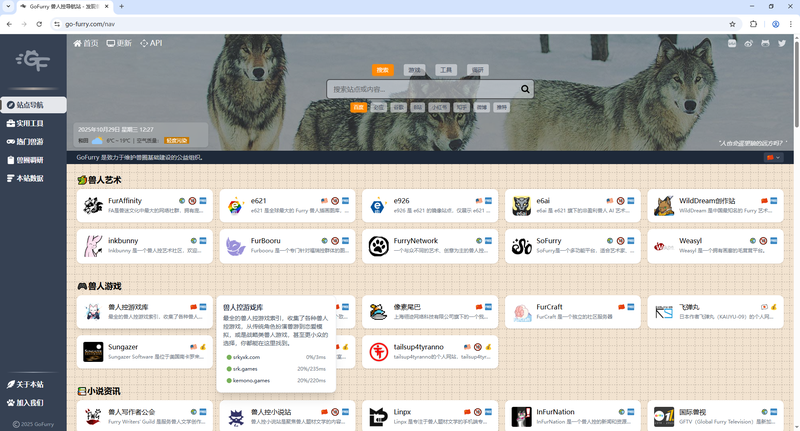
Task: Visit srkysk.com in the popup
Action: [246, 357]
